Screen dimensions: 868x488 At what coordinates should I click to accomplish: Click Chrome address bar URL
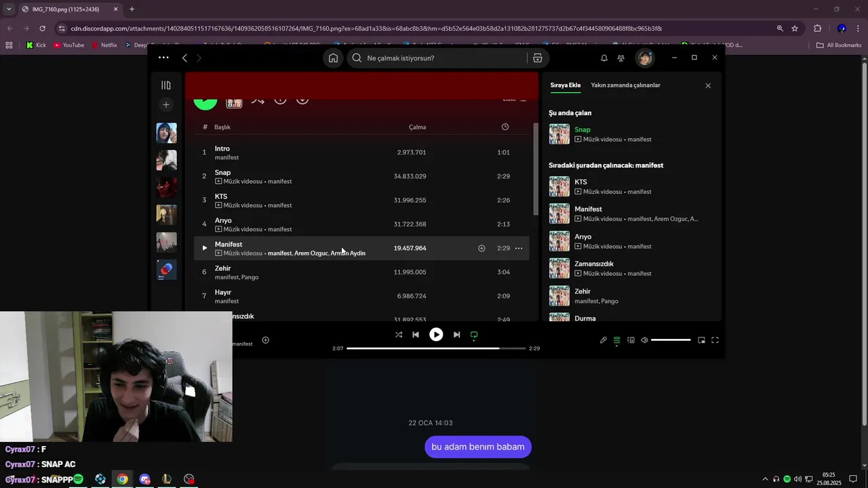[366, 28]
